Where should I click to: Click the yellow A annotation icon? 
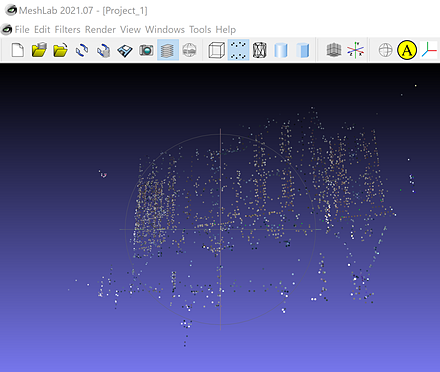(x=407, y=50)
